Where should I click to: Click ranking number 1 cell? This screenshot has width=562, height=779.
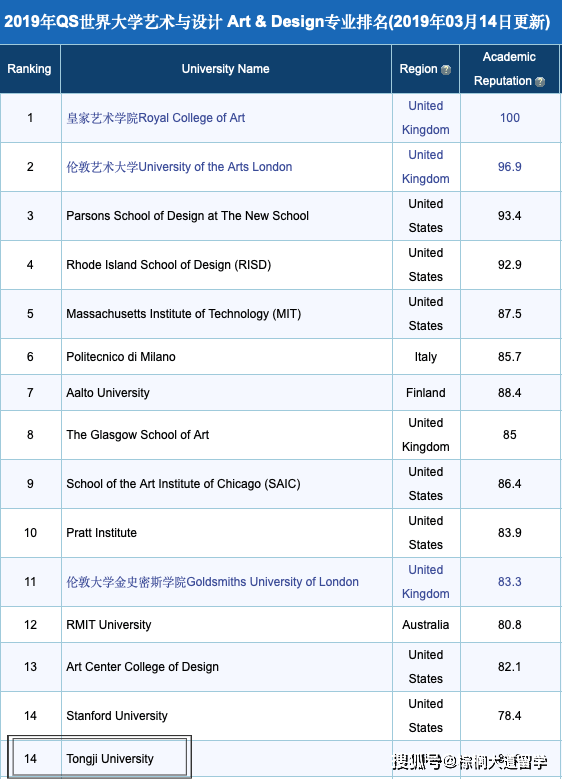coord(30,118)
